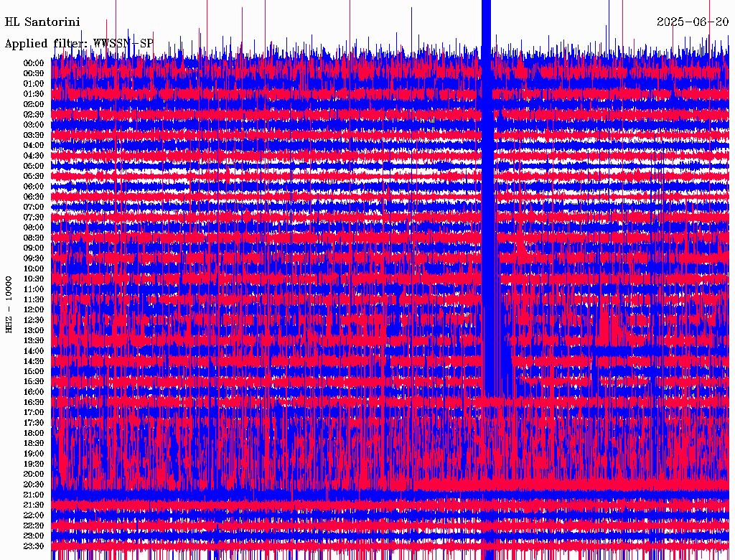
Task: Select the 05:00 time row label
Action: point(34,166)
